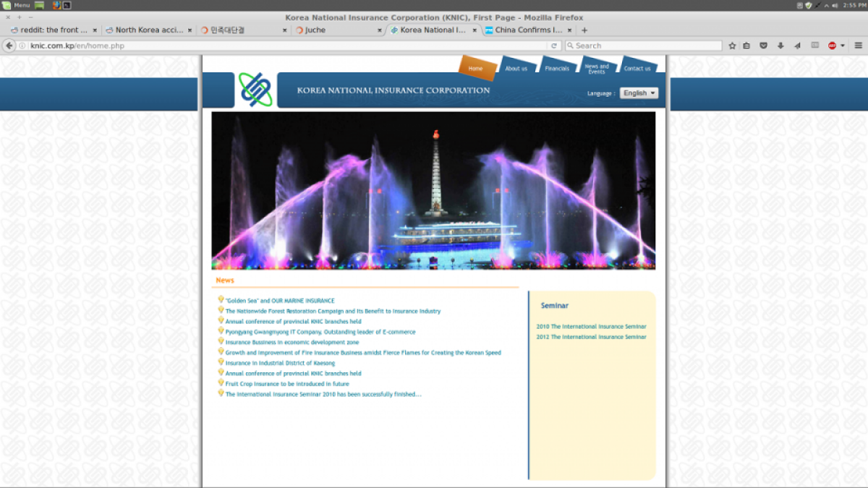Screen dimensions: 868x488
Task: Open the downloads panel arrow icon
Action: [780, 45]
